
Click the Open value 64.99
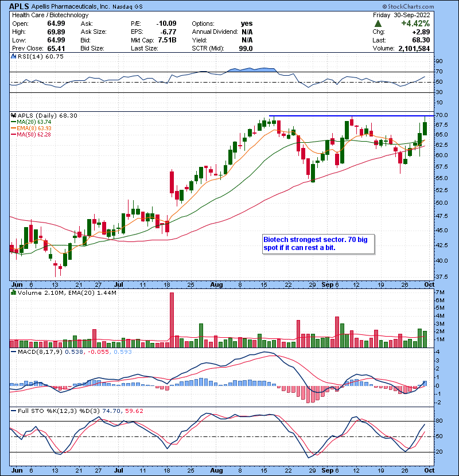(56, 24)
